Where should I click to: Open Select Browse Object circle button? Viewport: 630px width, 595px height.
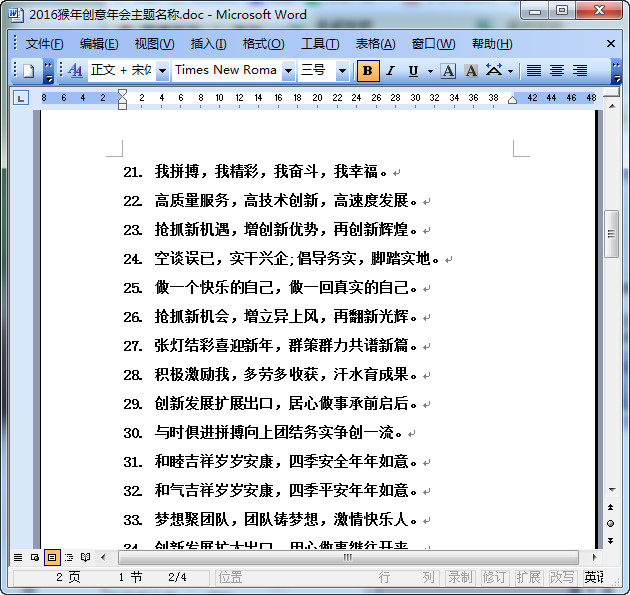[x=611, y=523]
